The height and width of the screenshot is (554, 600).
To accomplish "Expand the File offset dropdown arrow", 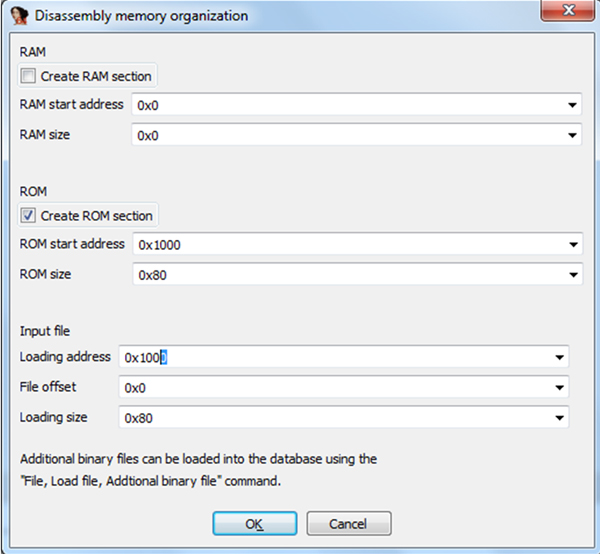I will point(558,387).
